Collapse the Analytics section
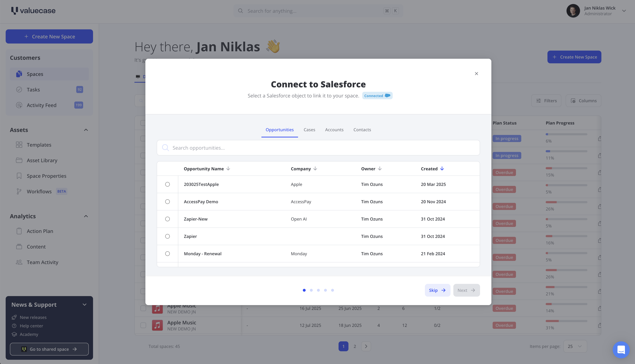 tap(86, 216)
